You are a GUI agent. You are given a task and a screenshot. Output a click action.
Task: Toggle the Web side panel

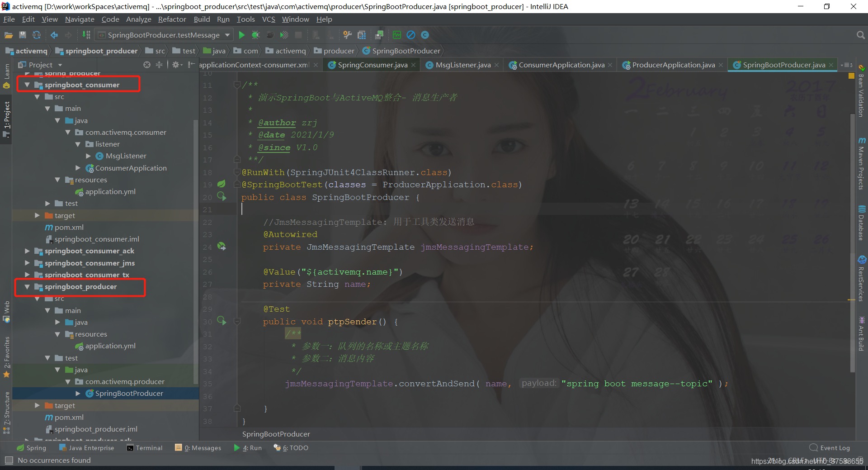coord(6,312)
